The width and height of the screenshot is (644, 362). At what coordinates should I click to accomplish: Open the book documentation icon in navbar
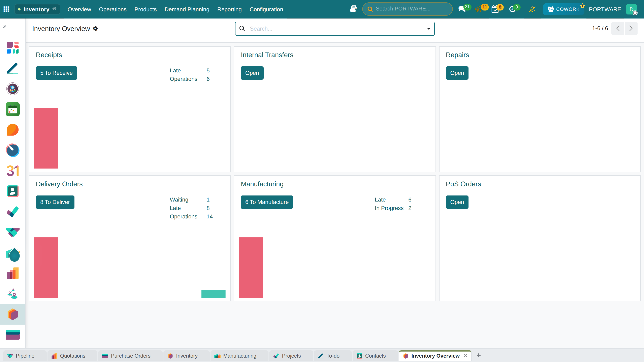coord(353,9)
